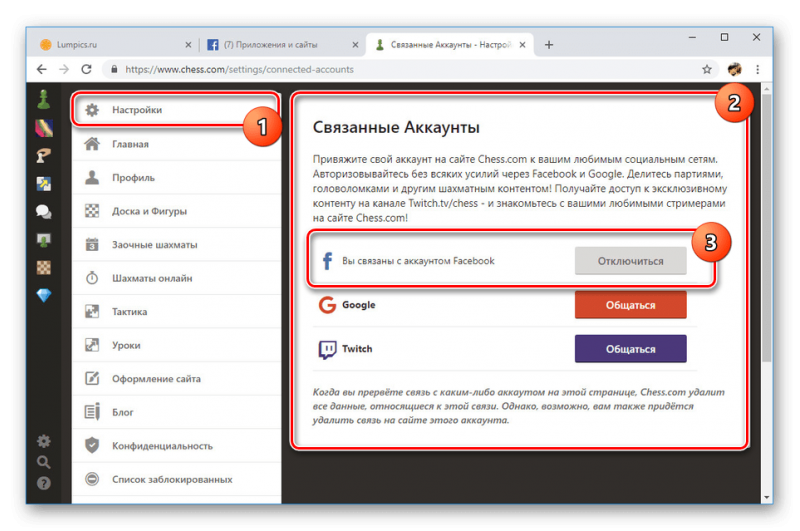Open Заочные шахматы settings

coord(177,245)
